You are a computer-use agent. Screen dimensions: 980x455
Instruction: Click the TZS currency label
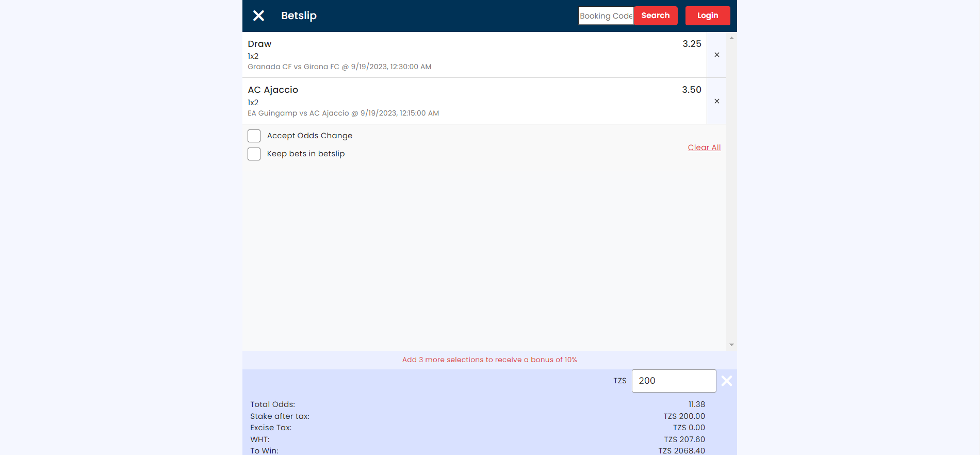pyautogui.click(x=620, y=381)
